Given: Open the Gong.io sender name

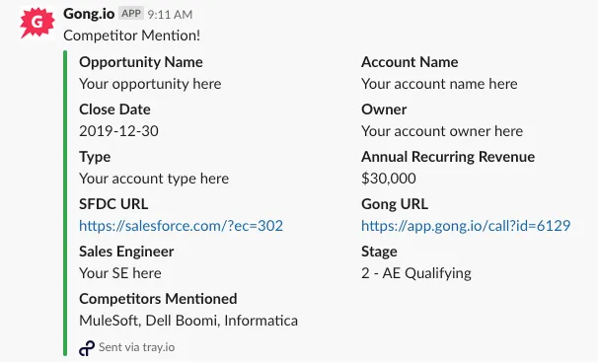Looking at the screenshot, I should (89, 14).
